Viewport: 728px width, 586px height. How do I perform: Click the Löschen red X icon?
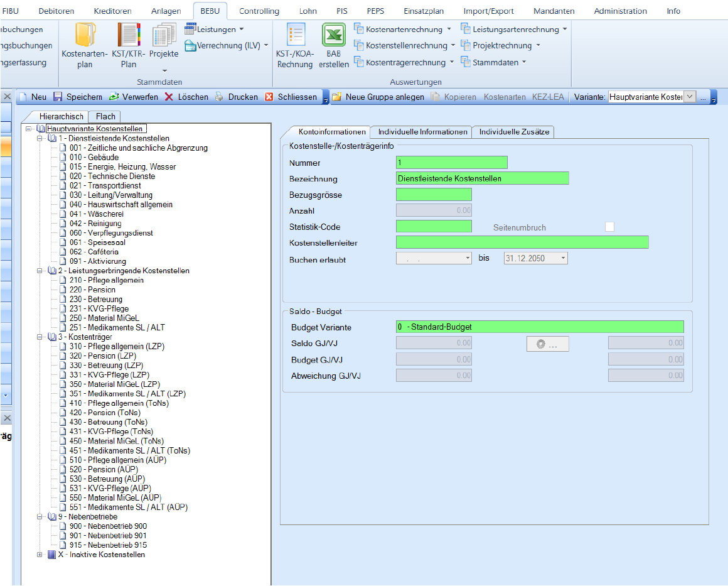tap(169, 97)
